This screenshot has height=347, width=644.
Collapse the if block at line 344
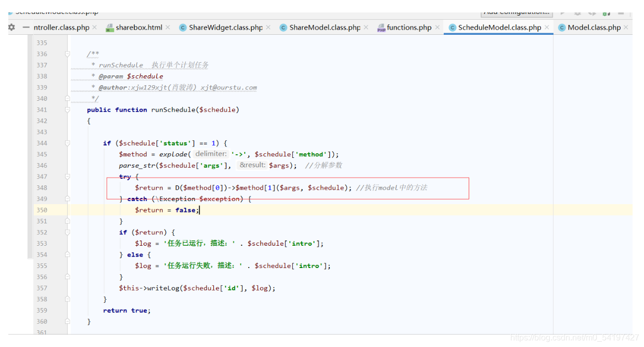coord(68,143)
